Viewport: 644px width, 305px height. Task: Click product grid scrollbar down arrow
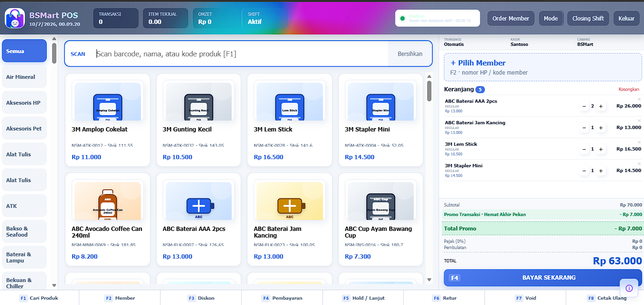[x=429, y=280]
